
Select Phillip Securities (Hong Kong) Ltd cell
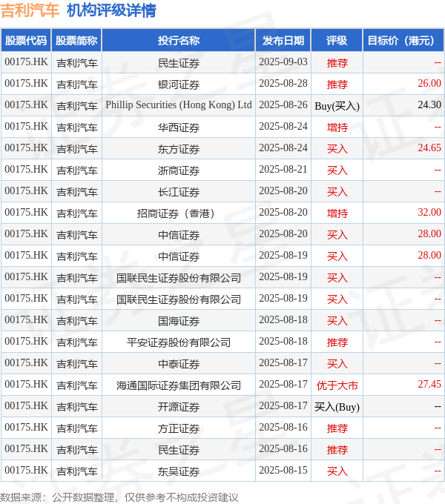pos(179,105)
